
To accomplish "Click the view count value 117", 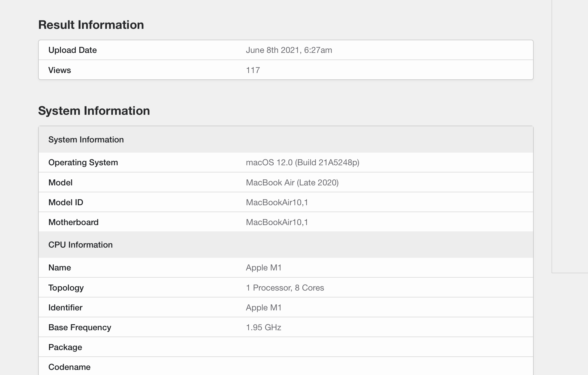I will click(253, 70).
